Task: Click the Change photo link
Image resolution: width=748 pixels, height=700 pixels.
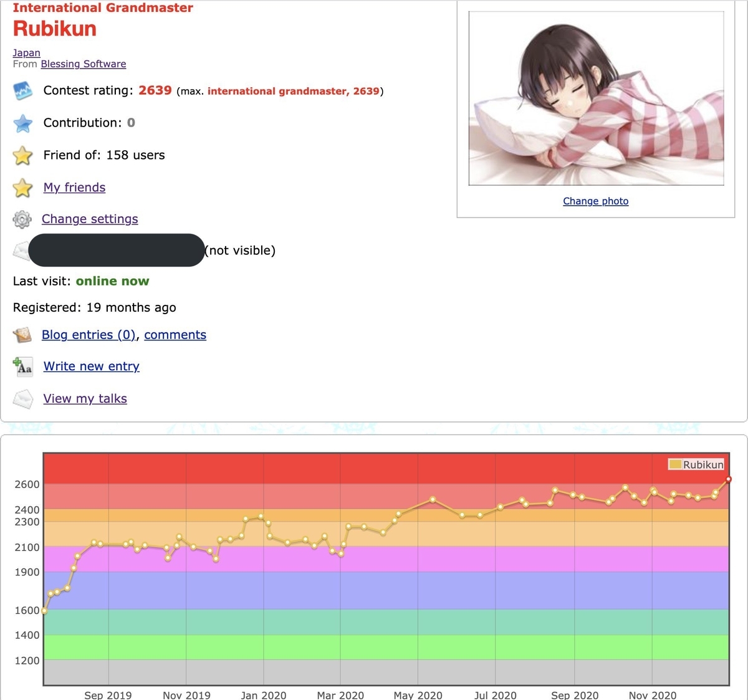Action: [596, 201]
